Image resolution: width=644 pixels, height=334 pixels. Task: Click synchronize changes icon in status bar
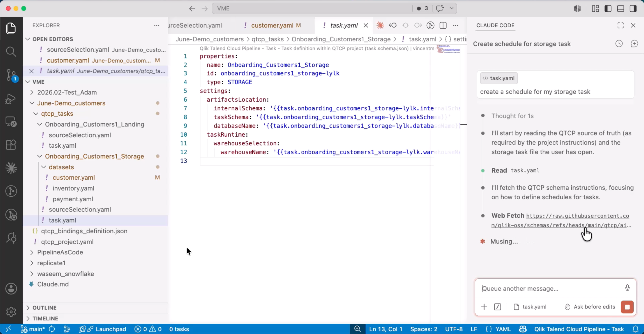click(52, 329)
